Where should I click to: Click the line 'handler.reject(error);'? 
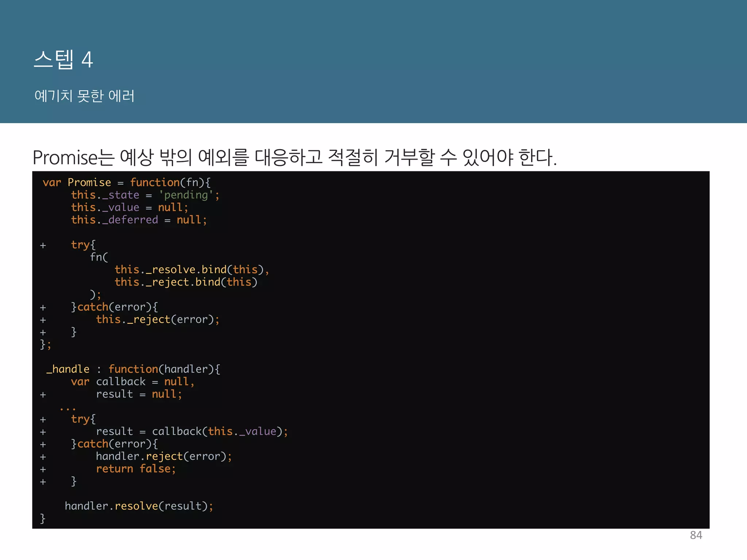(164, 456)
